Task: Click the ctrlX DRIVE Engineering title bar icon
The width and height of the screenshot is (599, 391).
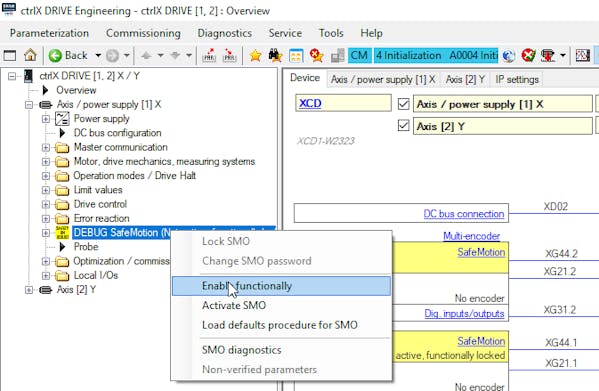Action: (9, 9)
